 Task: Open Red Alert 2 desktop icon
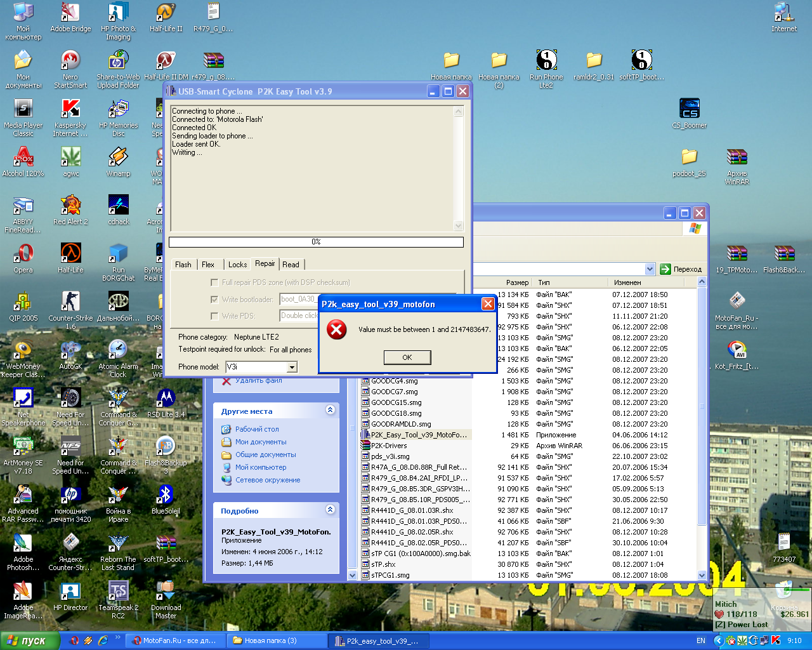[70, 210]
